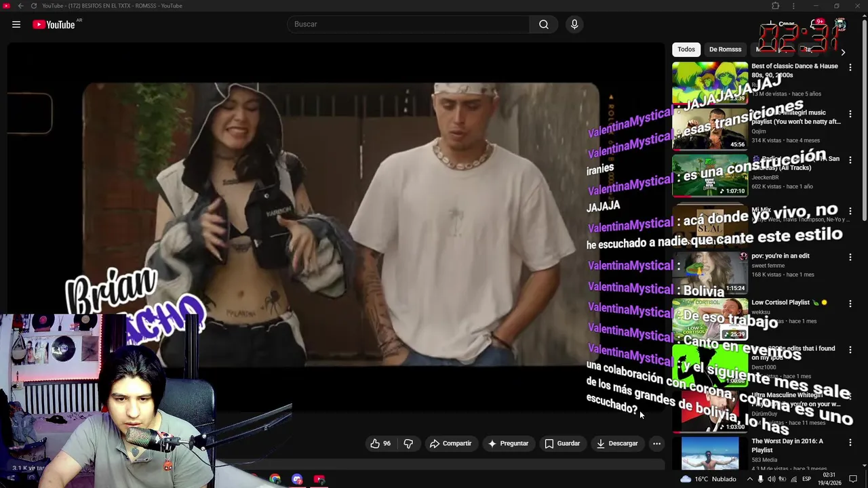Open the Windows notification center icon
The image size is (868, 488).
pyautogui.click(x=853, y=479)
